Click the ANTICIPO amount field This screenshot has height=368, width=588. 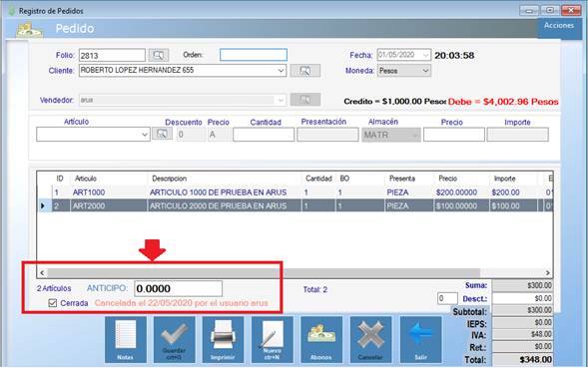tap(178, 288)
